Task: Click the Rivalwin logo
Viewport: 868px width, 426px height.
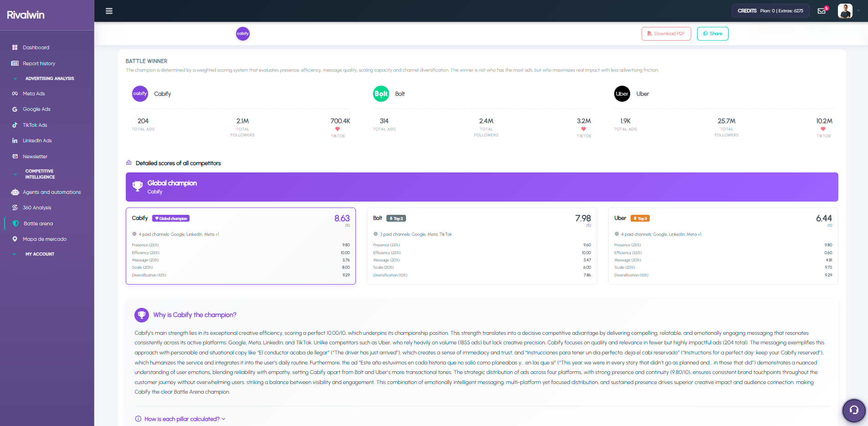Action: pos(26,15)
